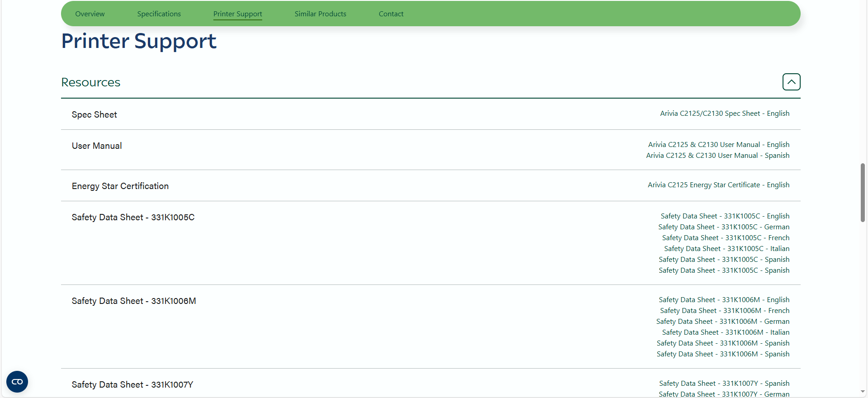This screenshot has height=398, width=868.
Task: Open Arivia C2125 Energy Star Certificate link
Action: (719, 185)
